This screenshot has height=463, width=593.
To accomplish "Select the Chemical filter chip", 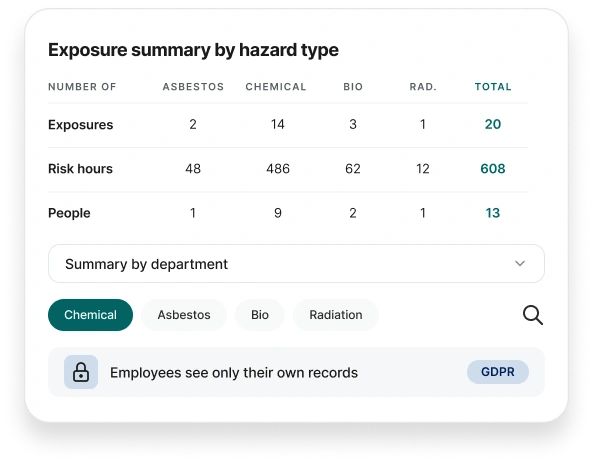I will [90, 315].
